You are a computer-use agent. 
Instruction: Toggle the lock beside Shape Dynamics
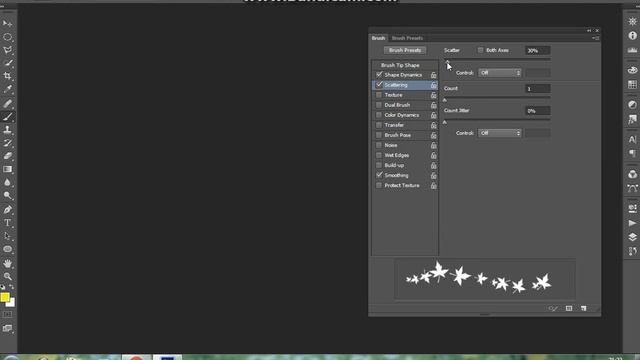click(x=433, y=75)
